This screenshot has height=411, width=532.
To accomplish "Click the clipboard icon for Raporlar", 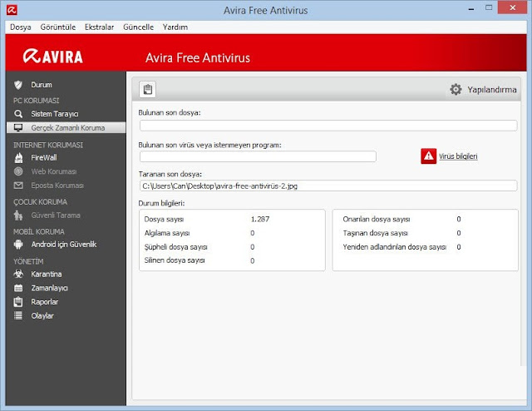I will tap(18, 302).
